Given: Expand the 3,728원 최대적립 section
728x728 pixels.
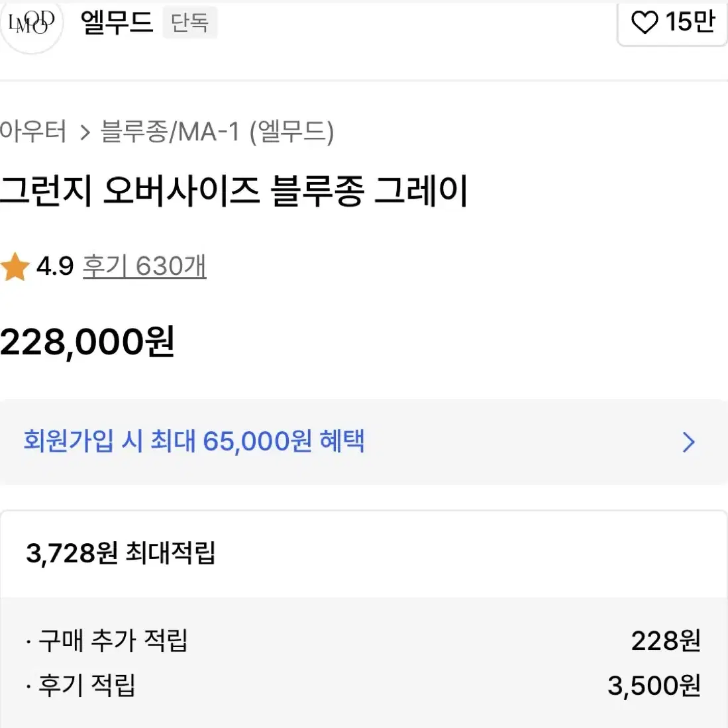Looking at the screenshot, I should pyautogui.click(x=364, y=553).
